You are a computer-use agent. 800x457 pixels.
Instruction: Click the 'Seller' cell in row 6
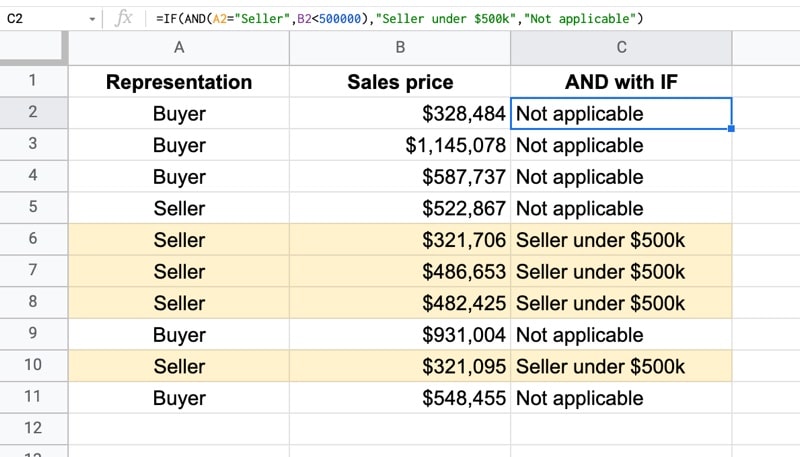click(179, 240)
